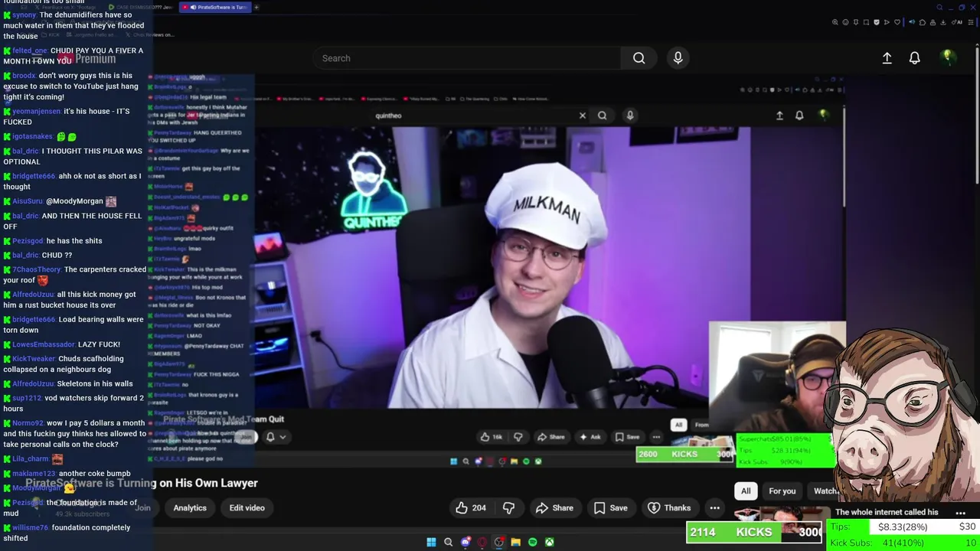The image size is (980, 551).
Task: Open the upload/create video icon
Action: [887, 58]
